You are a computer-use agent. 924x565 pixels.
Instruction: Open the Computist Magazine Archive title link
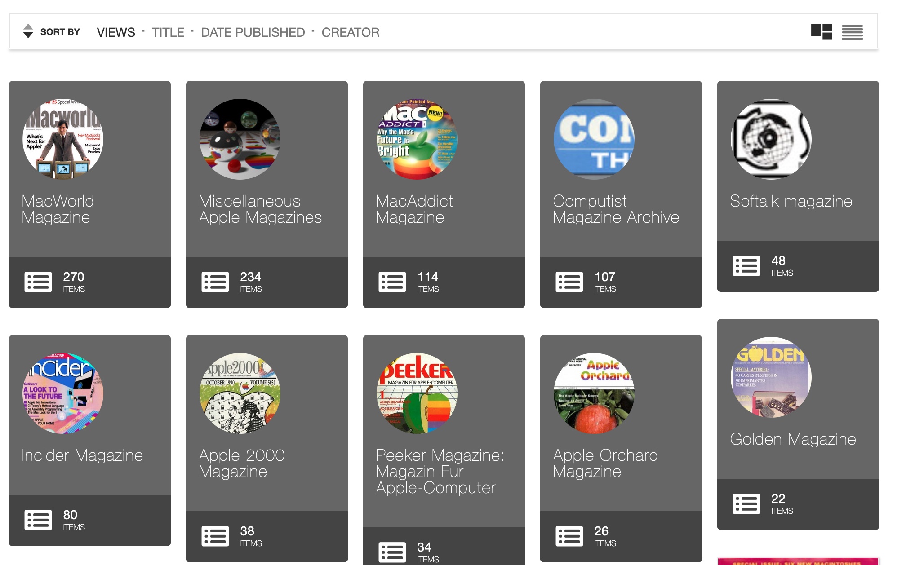pos(616,209)
